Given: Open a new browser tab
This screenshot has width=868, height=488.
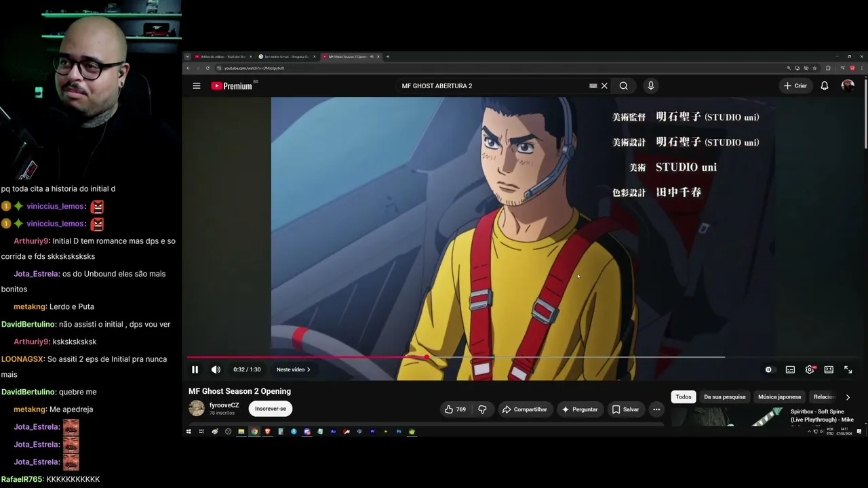Looking at the screenshot, I should [x=388, y=57].
